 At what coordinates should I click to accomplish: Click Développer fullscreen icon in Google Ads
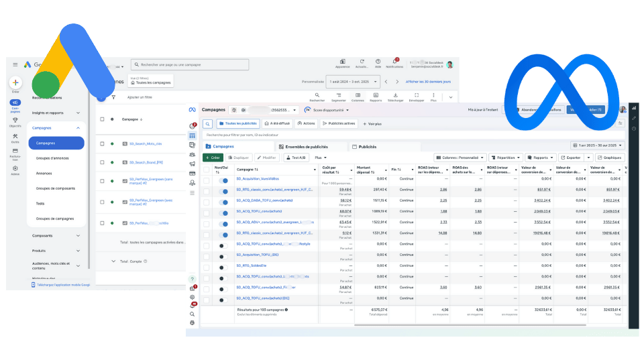pyautogui.click(x=417, y=95)
